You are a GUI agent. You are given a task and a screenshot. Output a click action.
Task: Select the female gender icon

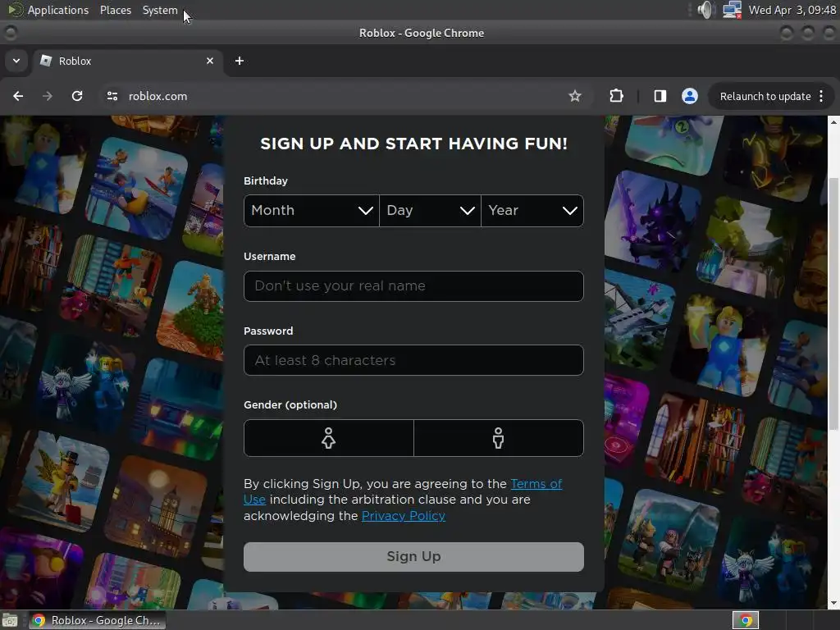(x=328, y=438)
